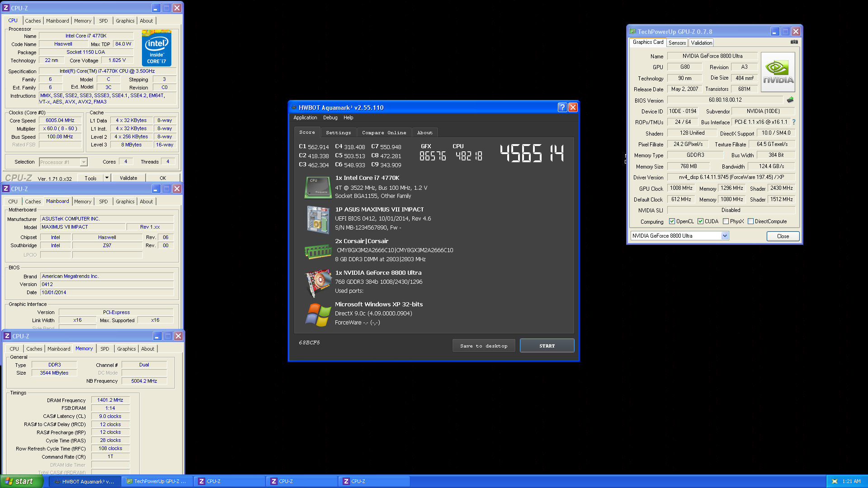Click the Aquamark help question mark button

click(562, 107)
